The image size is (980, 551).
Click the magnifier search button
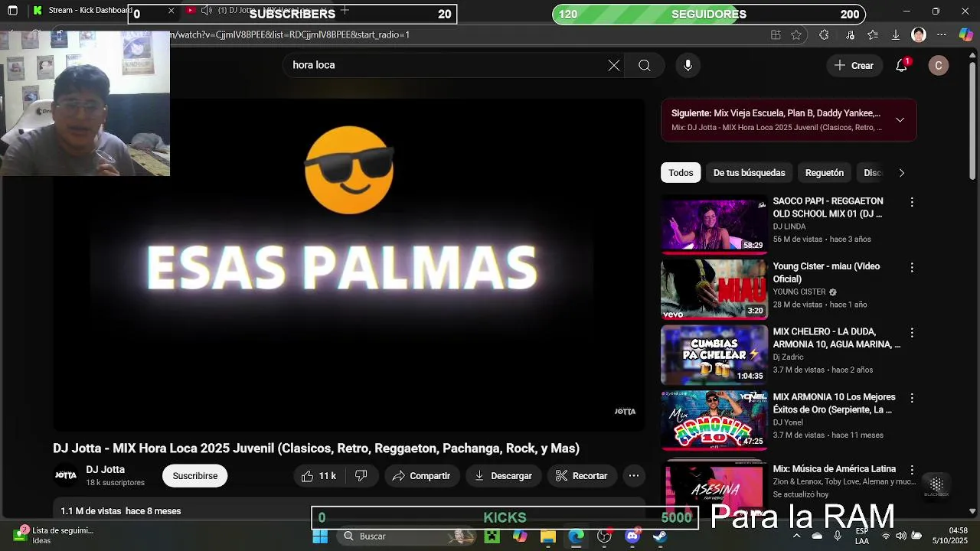pos(645,65)
